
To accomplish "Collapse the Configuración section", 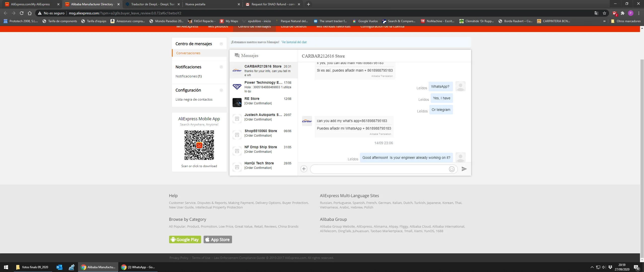I will [221, 90].
